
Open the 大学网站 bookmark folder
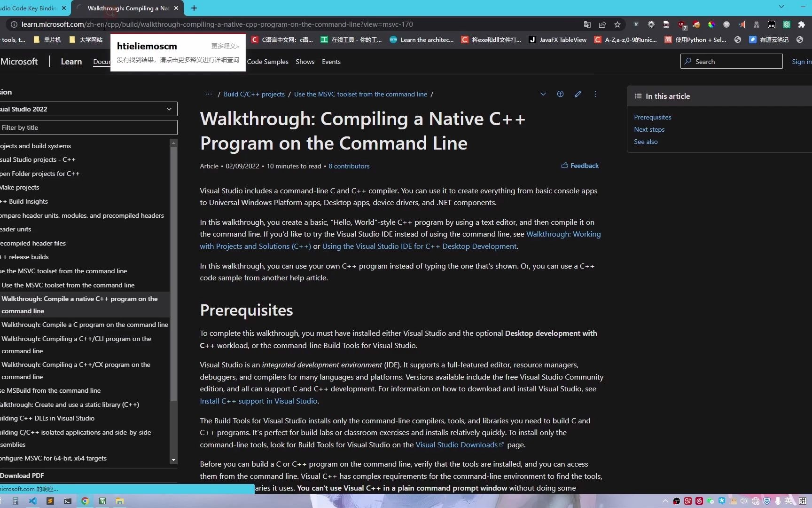86,40
